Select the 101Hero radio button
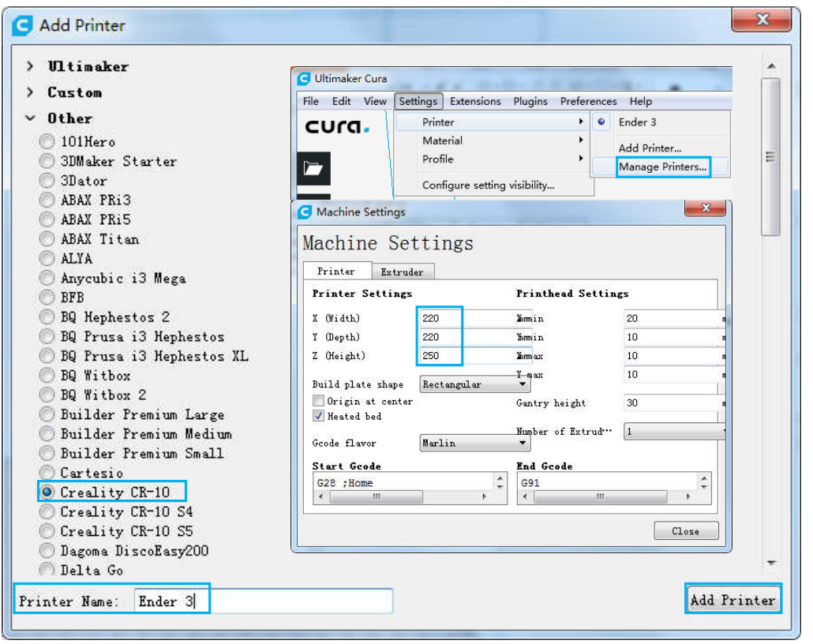 [47, 141]
